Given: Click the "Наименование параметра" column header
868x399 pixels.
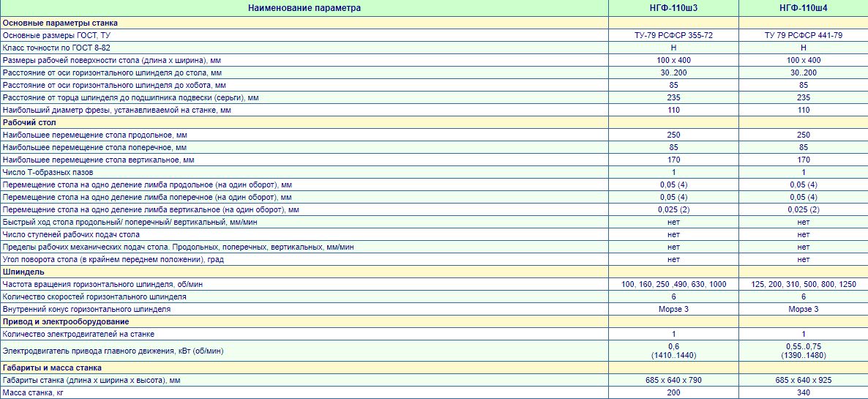Looking at the screenshot, I should point(304,8).
